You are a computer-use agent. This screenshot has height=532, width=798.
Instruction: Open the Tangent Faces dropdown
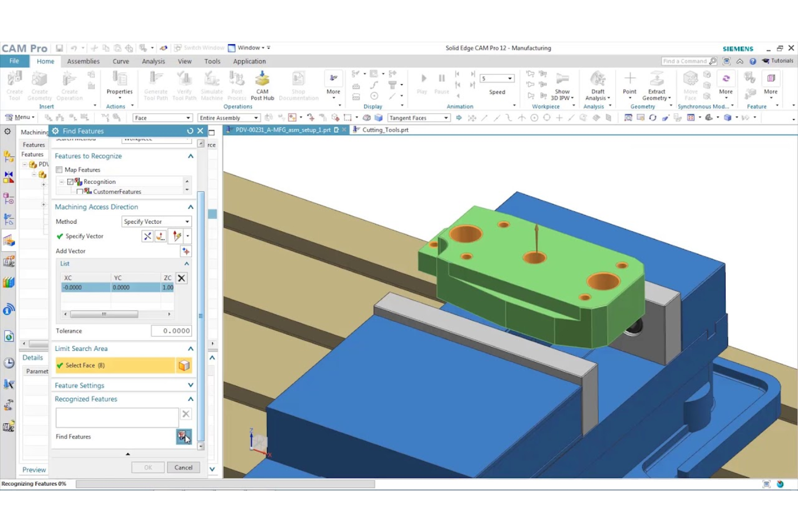418,118
